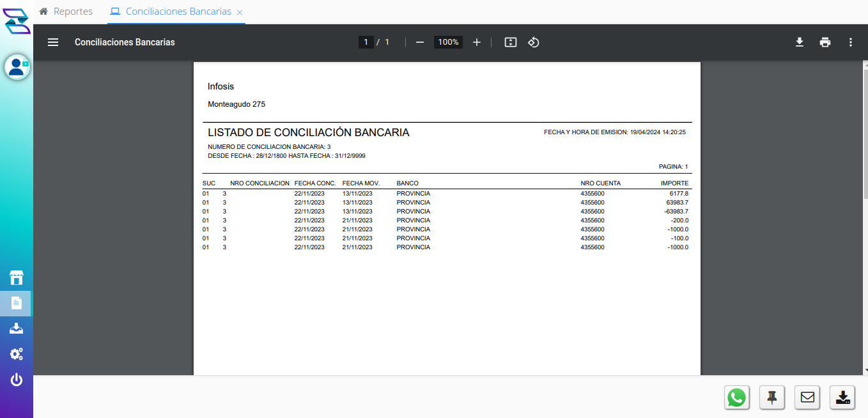Click the NRO CUENTA column header
868x418 pixels.
(601, 183)
